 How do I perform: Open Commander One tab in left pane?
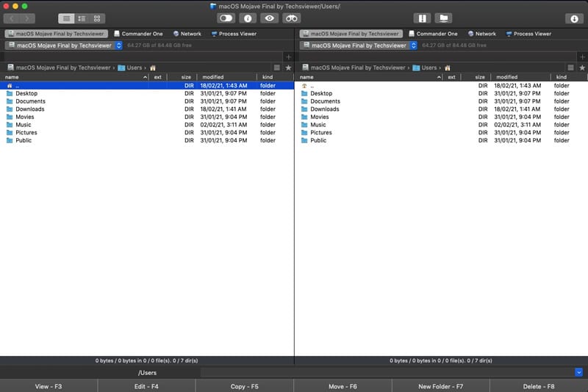point(138,34)
